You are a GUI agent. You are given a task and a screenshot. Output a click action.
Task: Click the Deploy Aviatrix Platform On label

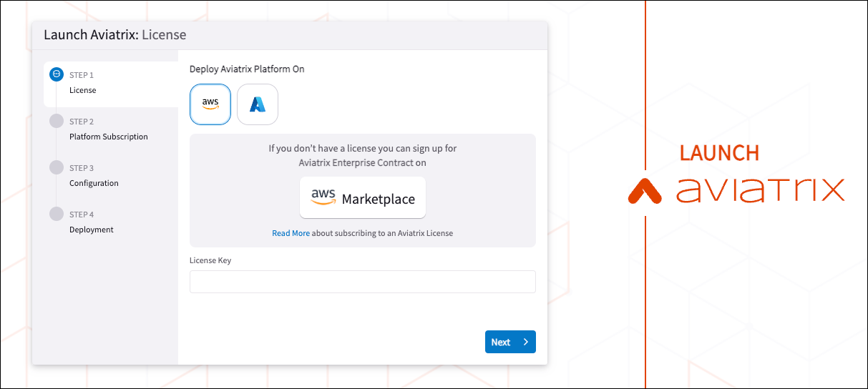(247, 69)
